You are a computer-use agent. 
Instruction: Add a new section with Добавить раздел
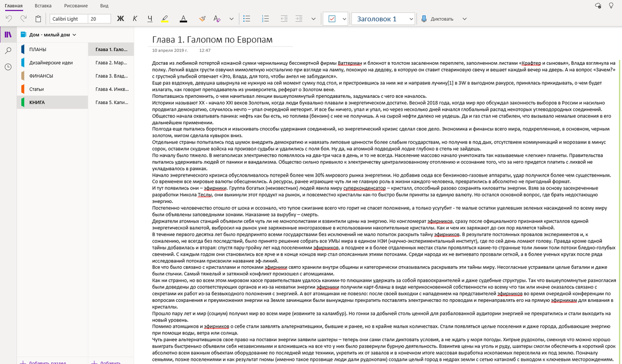[x=43, y=361]
